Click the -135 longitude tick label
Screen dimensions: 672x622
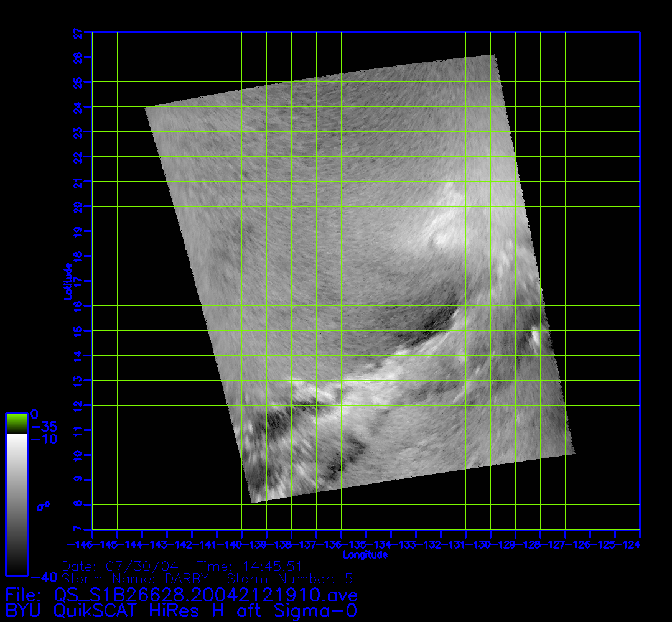coord(355,545)
